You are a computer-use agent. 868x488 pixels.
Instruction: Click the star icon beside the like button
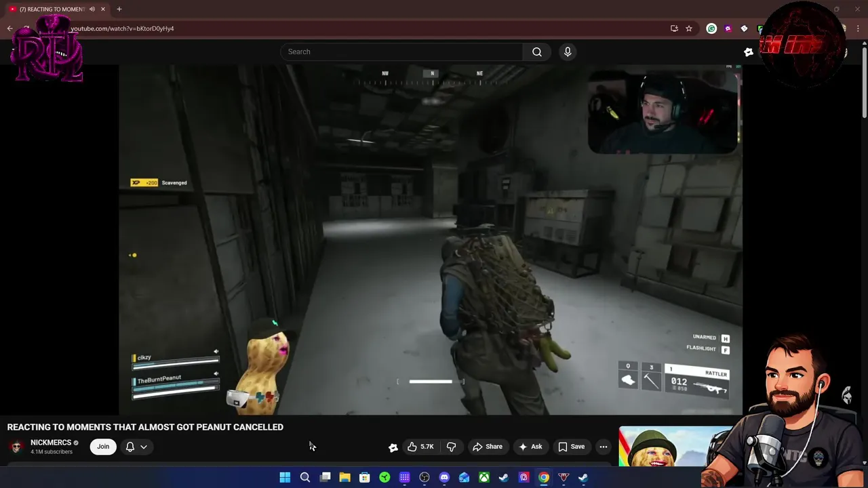(393, 447)
